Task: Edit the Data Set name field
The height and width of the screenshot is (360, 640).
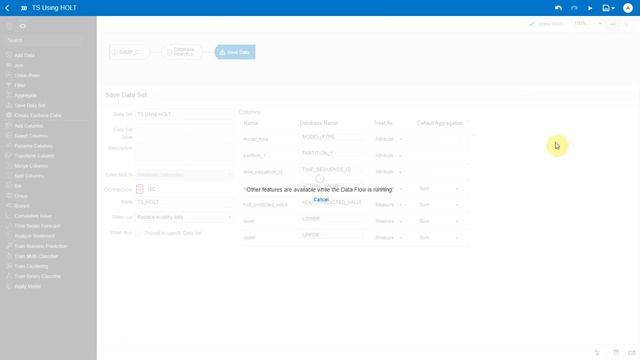Action: [184, 114]
